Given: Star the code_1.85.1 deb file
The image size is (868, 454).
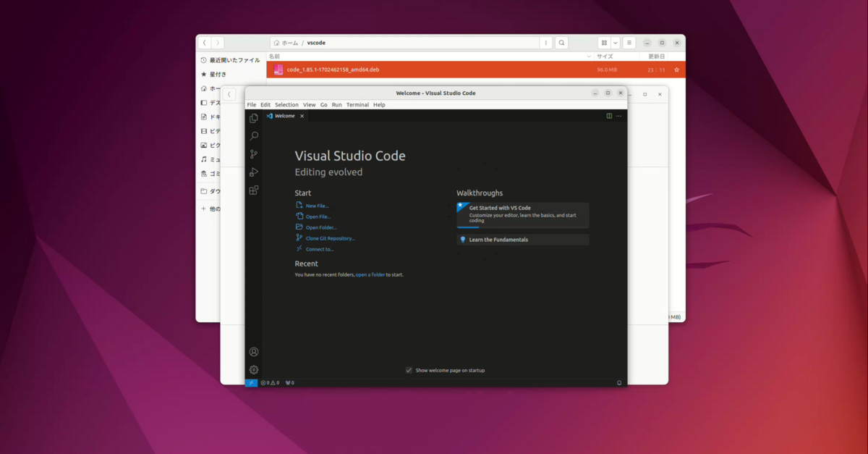Looking at the screenshot, I should 677,70.
